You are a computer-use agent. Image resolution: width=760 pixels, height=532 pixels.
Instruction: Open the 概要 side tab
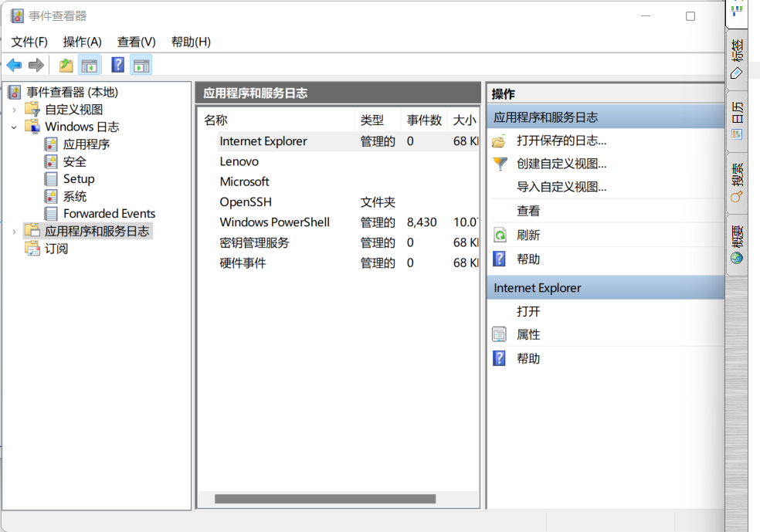[737, 245]
